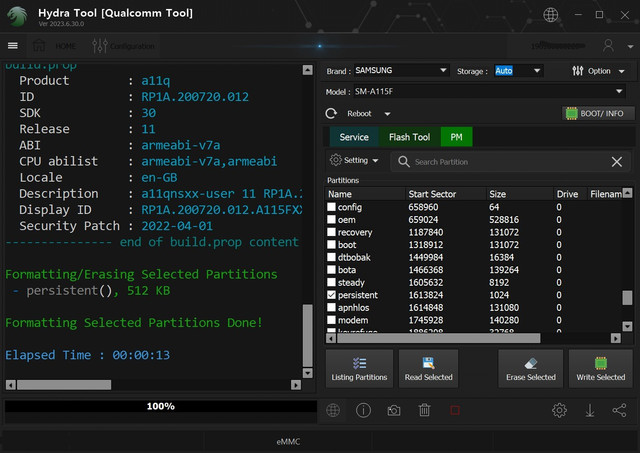Click the Read Selected button
The width and height of the screenshot is (640, 453).
click(429, 368)
